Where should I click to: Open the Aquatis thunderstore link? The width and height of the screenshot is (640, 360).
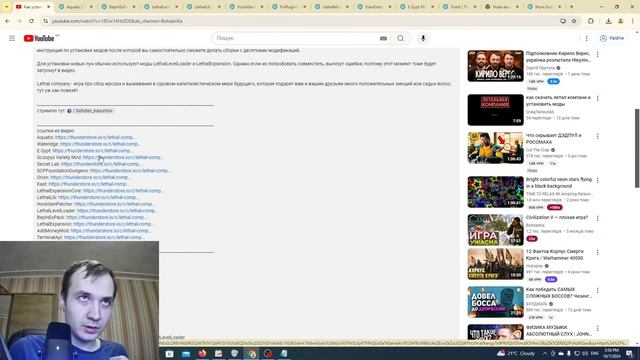[96, 138]
